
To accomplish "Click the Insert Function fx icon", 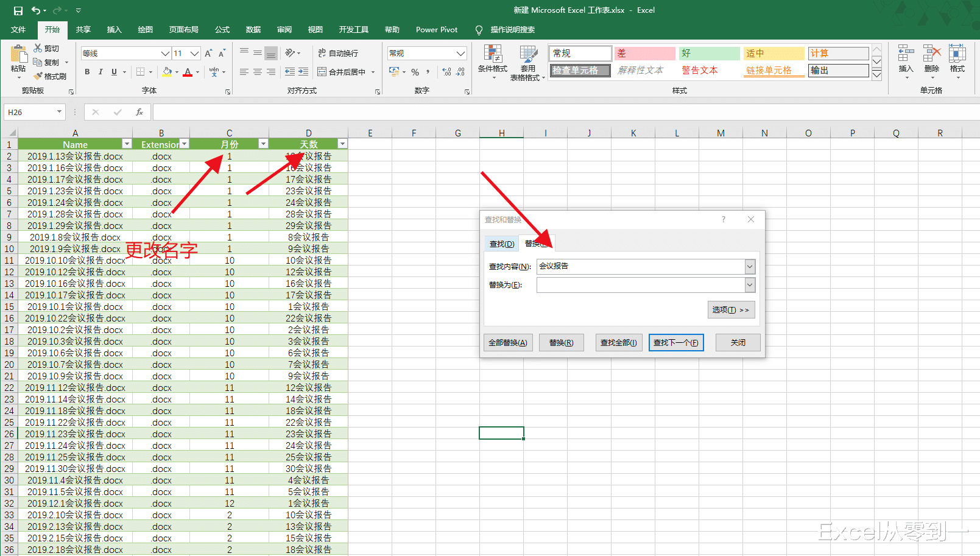I will 139,112.
